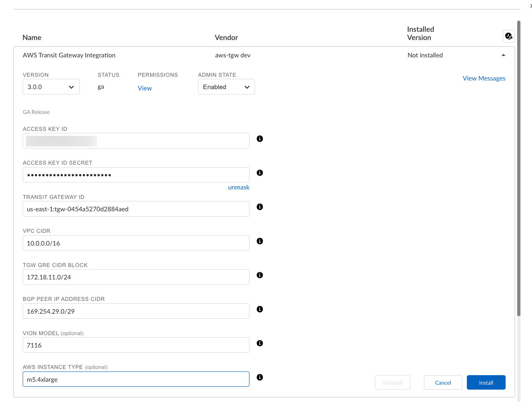Show info for VPC CIDR field
The image size is (532, 402).
pyautogui.click(x=260, y=241)
